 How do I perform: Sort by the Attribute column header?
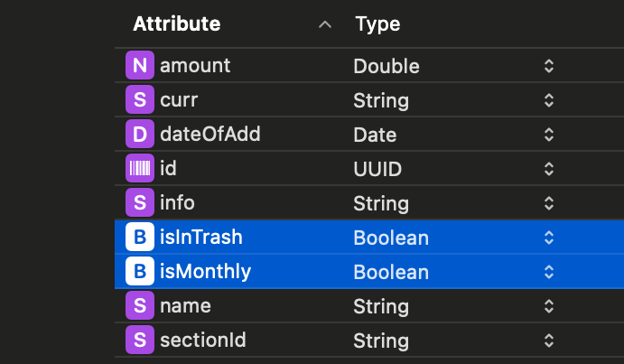[x=176, y=24]
